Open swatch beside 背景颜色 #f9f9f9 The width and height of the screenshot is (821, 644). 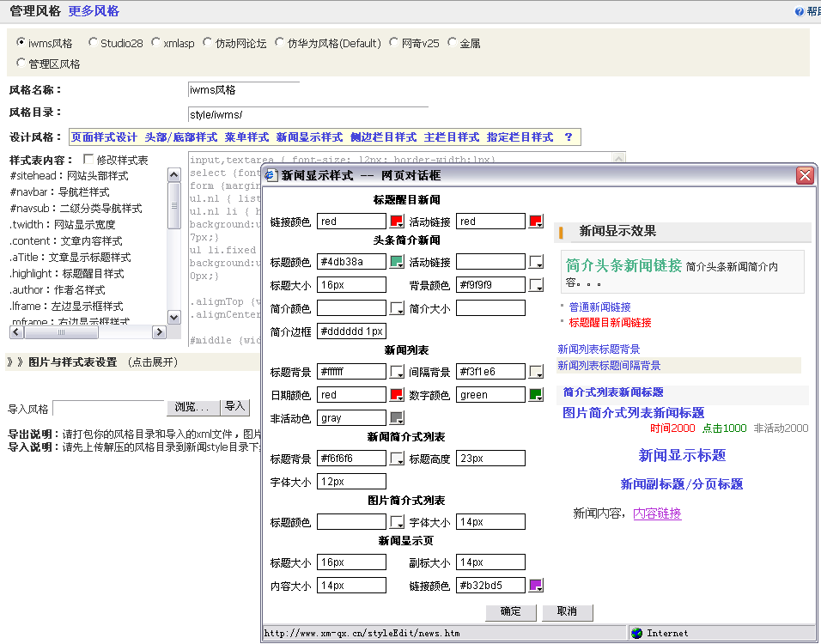point(536,285)
